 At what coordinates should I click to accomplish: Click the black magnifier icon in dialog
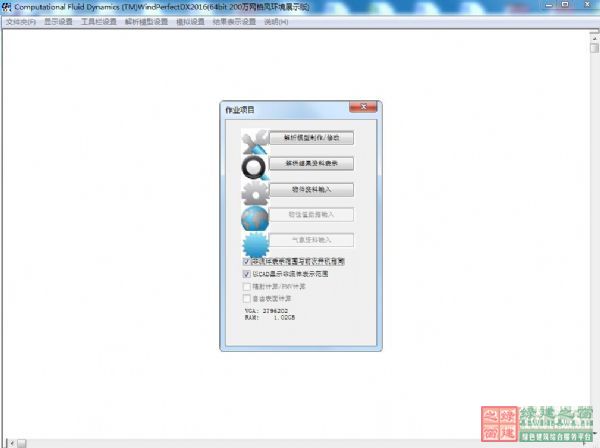click(x=255, y=166)
